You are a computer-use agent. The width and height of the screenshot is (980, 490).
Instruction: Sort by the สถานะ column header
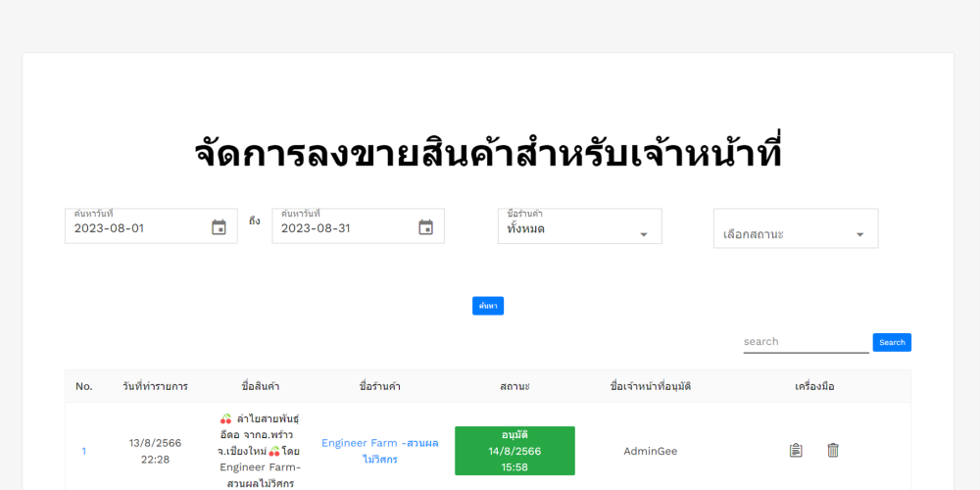(514, 386)
